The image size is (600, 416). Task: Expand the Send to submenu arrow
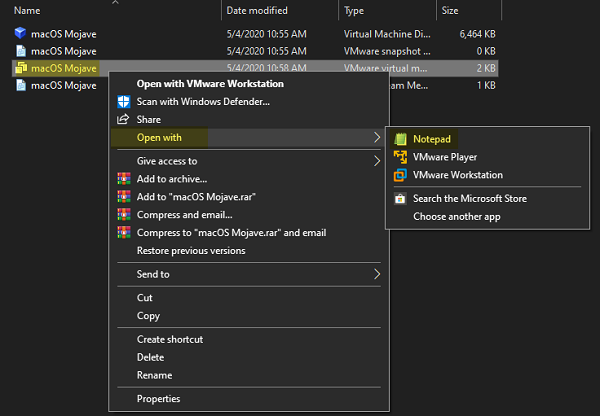376,274
